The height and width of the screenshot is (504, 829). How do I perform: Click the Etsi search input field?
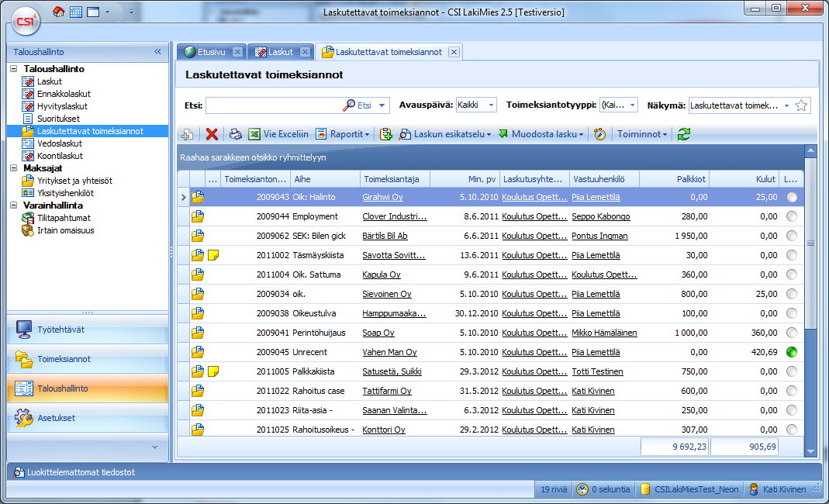tap(273, 105)
